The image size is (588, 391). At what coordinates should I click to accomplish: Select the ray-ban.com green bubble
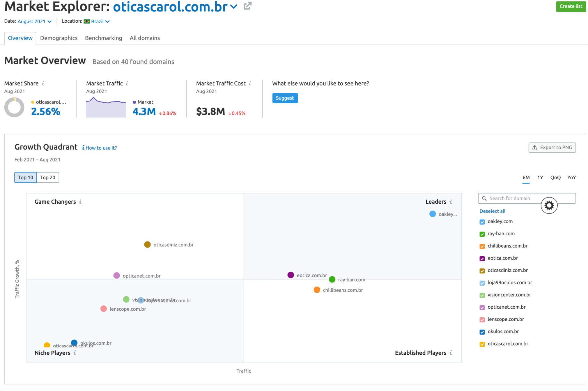tap(332, 279)
